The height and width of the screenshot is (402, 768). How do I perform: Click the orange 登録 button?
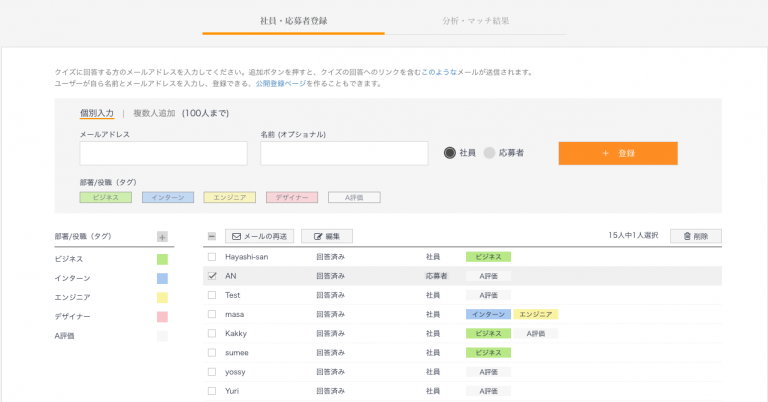pyautogui.click(x=618, y=153)
